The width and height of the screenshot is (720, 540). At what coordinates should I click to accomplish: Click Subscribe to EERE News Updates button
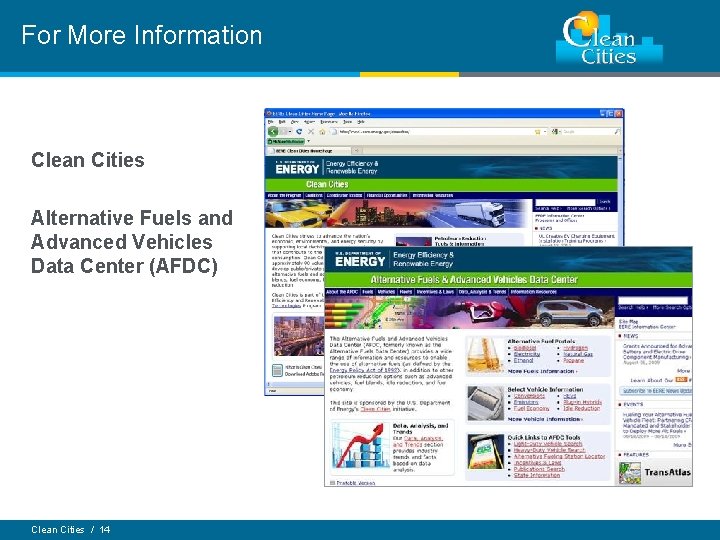(656, 391)
